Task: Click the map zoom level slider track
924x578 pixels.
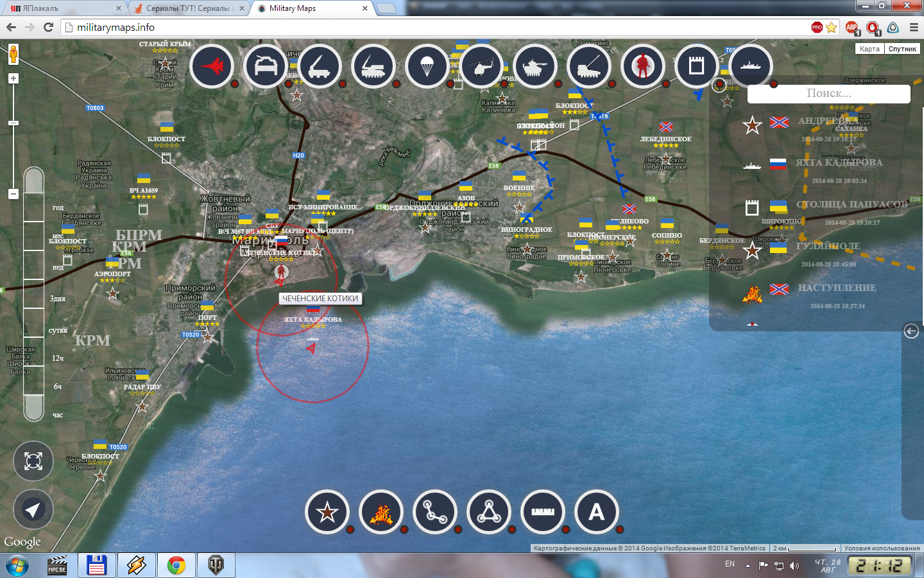Action: pos(13,136)
